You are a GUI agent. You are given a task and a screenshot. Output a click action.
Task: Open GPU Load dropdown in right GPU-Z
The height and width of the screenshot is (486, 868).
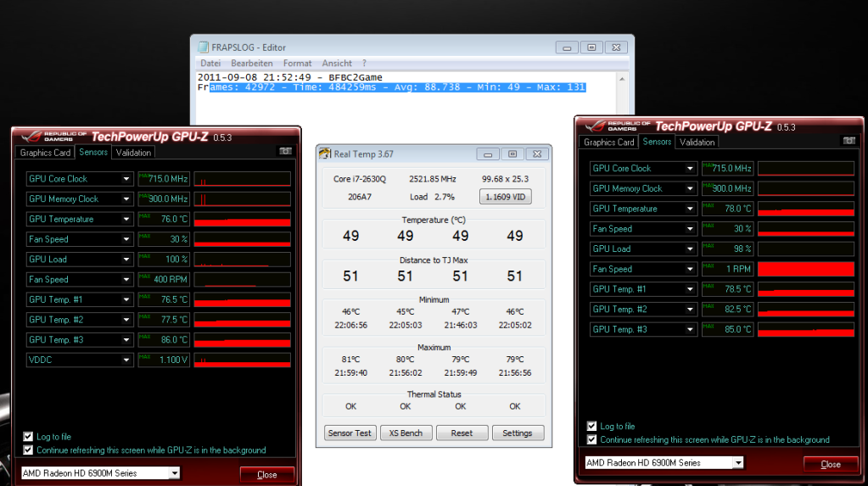coord(690,249)
